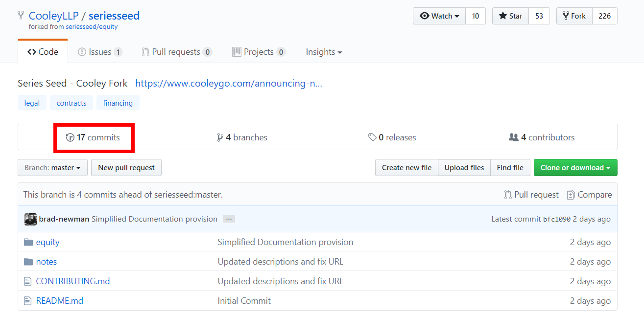
Task: Select the legal topic tag
Action: click(x=32, y=103)
